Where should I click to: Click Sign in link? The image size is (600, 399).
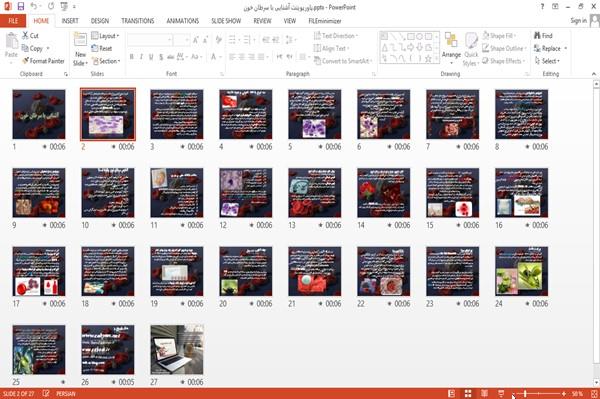[x=579, y=21]
